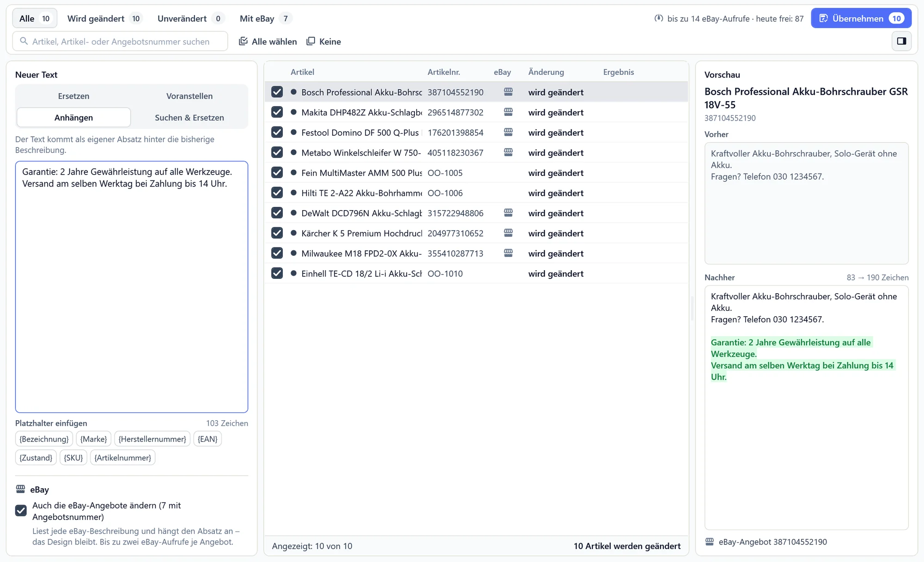Click the eBay store icon in Metabo row
Screen dimensions: 924x562
tap(508, 152)
